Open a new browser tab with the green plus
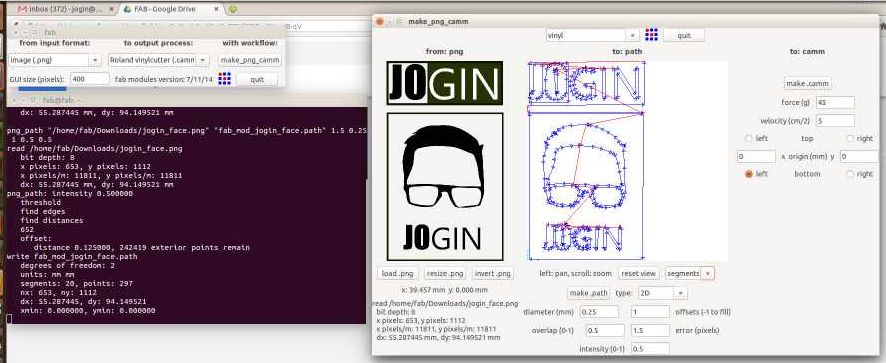Screen dimensions: 886x363 (x=233, y=9)
